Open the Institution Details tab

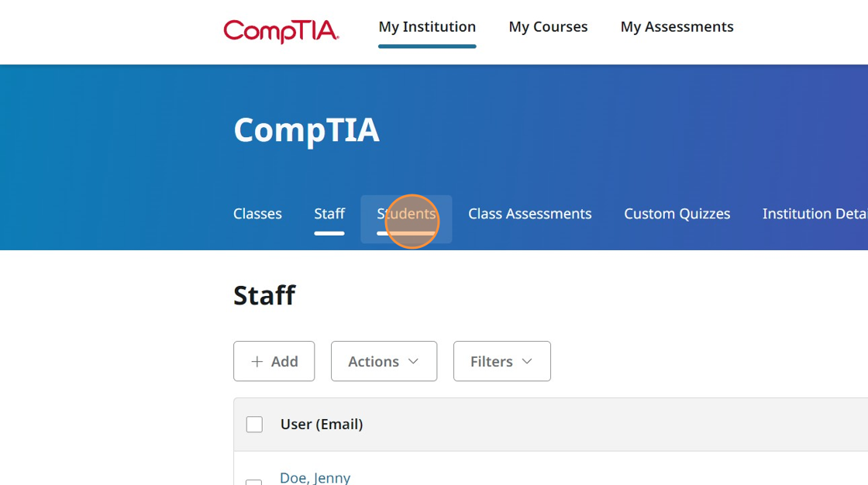pyautogui.click(x=815, y=214)
